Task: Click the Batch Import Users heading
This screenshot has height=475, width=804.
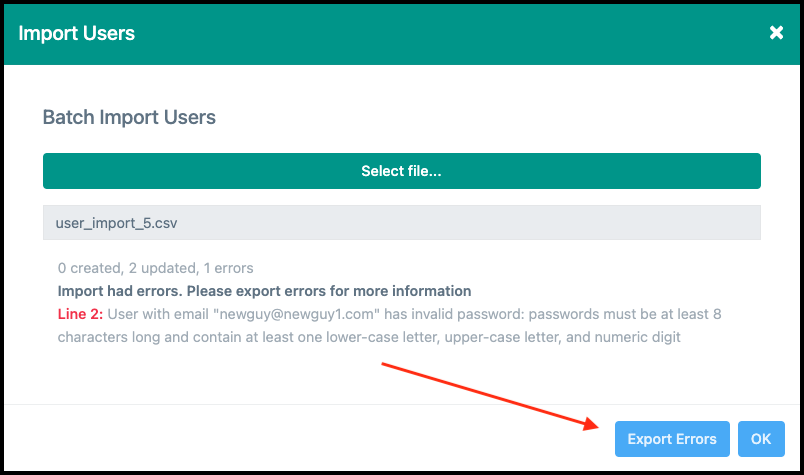Action: click(129, 117)
